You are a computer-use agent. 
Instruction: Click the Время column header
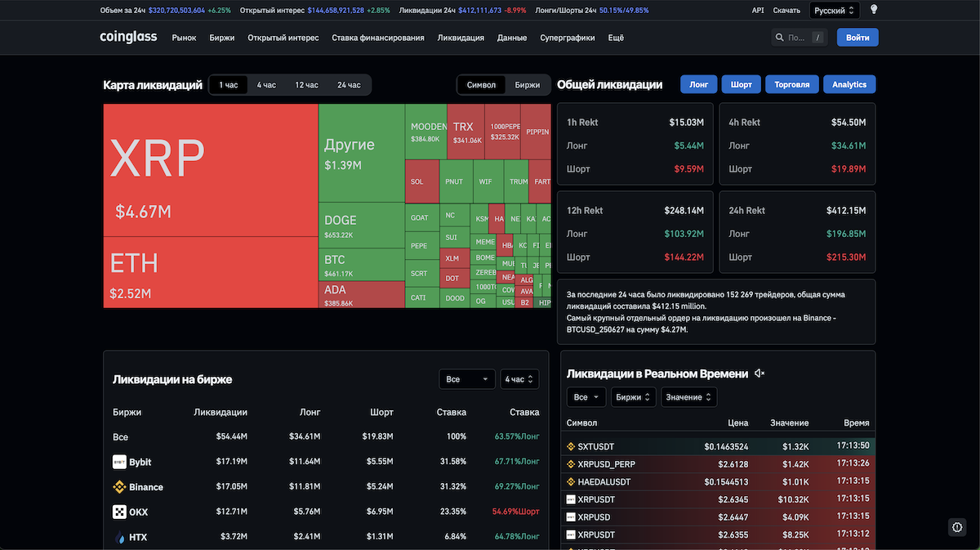[857, 423]
